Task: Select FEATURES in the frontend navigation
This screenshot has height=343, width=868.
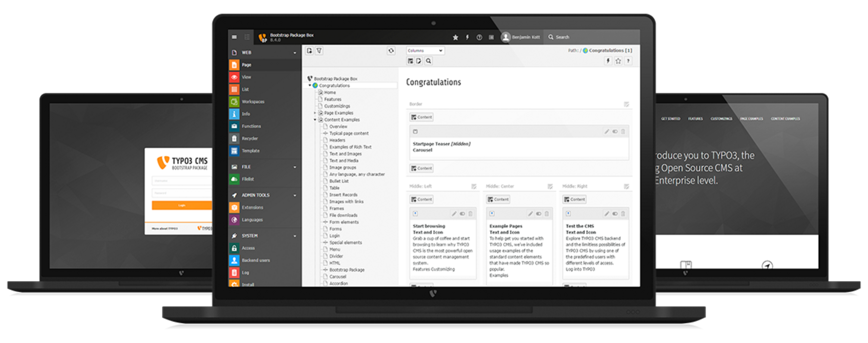Action: (x=695, y=119)
